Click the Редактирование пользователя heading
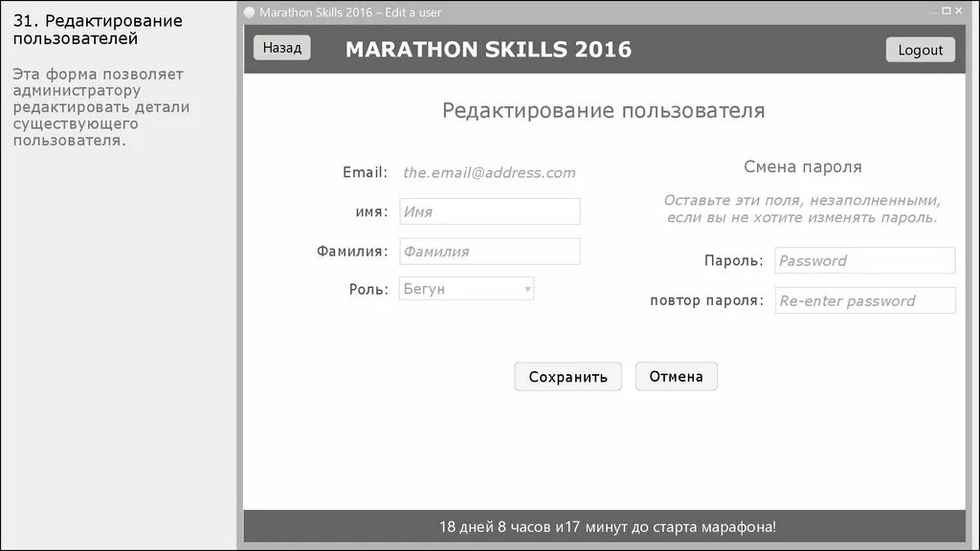980x551 pixels. pyautogui.click(x=604, y=111)
